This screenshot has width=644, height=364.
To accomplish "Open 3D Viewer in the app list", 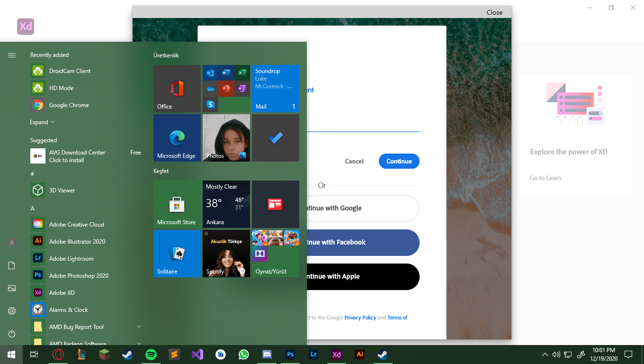I will pyautogui.click(x=86, y=191).
